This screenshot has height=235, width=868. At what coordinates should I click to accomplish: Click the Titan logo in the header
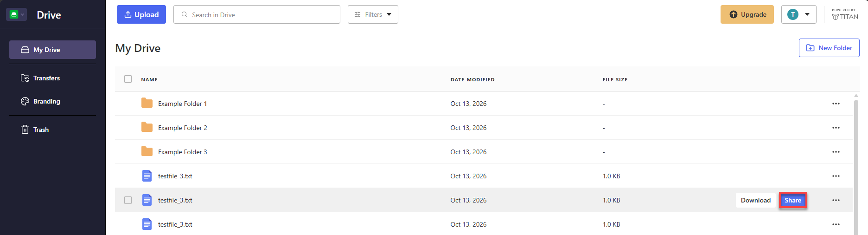[x=845, y=14]
